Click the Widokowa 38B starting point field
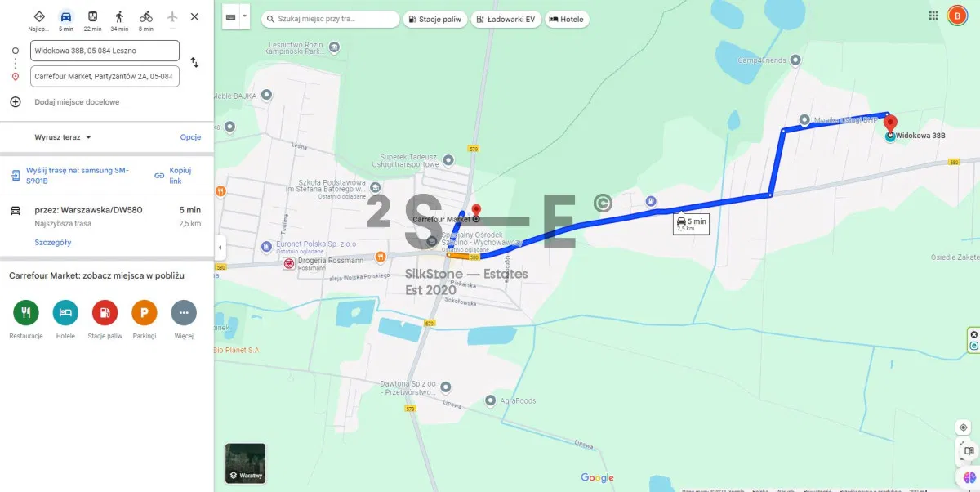The width and height of the screenshot is (980, 492). pos(105,51)
